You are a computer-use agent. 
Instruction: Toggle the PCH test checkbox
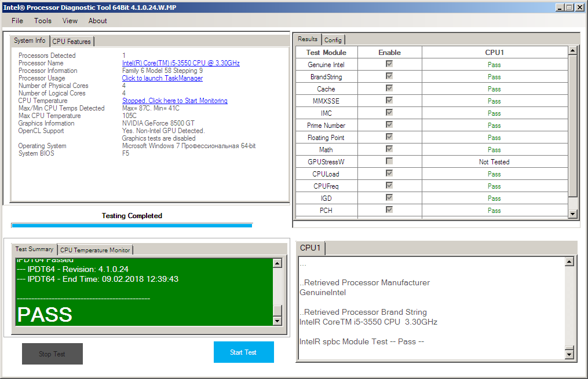point(389,209)
